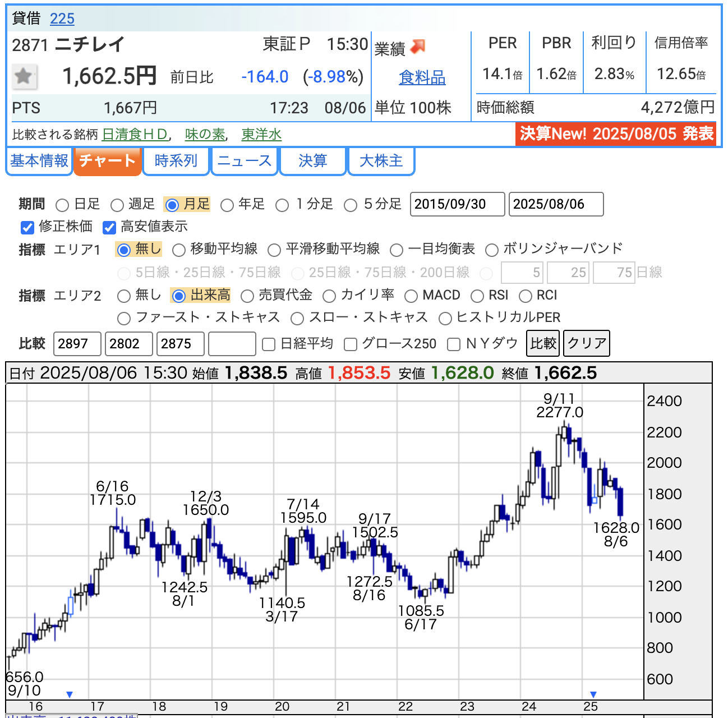Image resolution: width=728 pixels, height=718 pixels.
Task: Select the 週足 period radio button
Action: coord(117,205)
